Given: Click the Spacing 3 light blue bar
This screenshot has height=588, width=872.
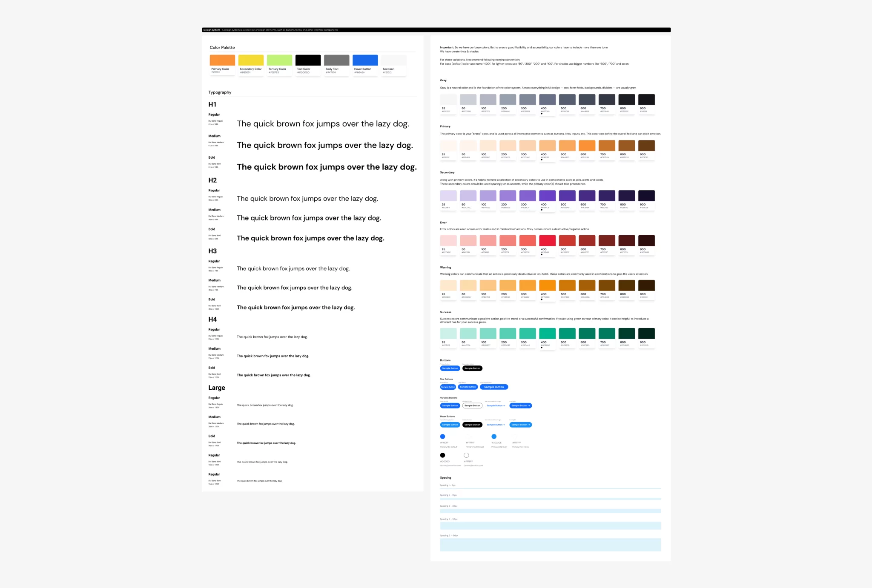Looking at the screenshot, I should point(551,511).
